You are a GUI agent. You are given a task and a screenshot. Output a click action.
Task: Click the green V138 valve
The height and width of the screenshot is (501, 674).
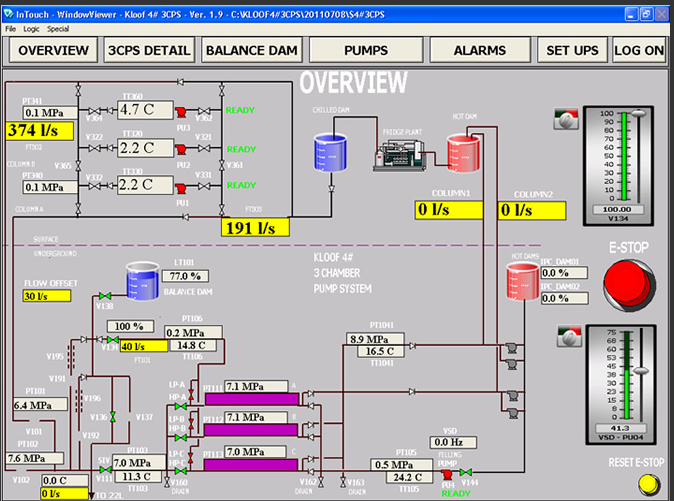tap(104, 296)
